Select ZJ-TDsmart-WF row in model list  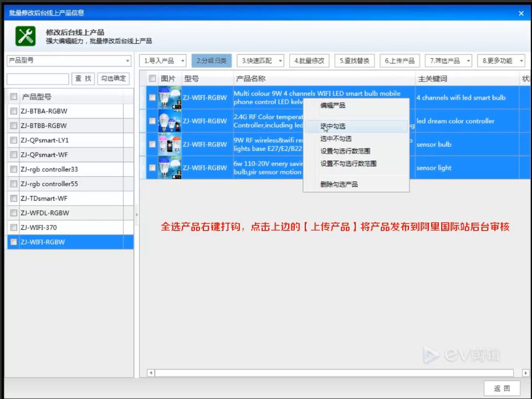(70, 198)
